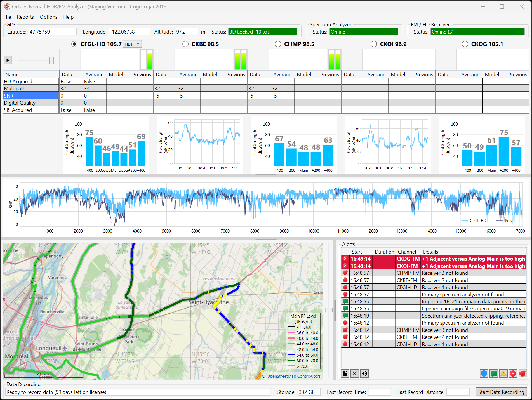Clear alerts with the X icon button
532x400 pixels.
click(x=355, y=373)
